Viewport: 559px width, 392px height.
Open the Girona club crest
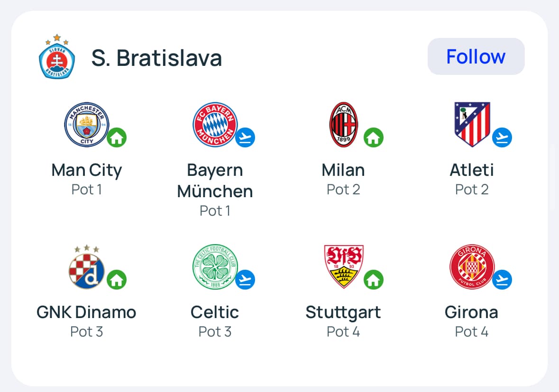coord(472,267)
